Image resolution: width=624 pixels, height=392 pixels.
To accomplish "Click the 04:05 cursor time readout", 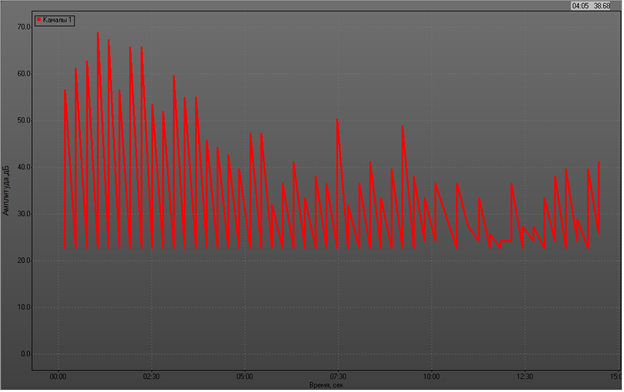I will coord(581,6).
